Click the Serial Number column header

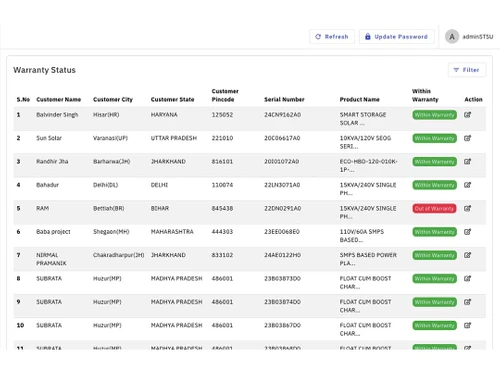pyautogui.click(x=284, y=99)
